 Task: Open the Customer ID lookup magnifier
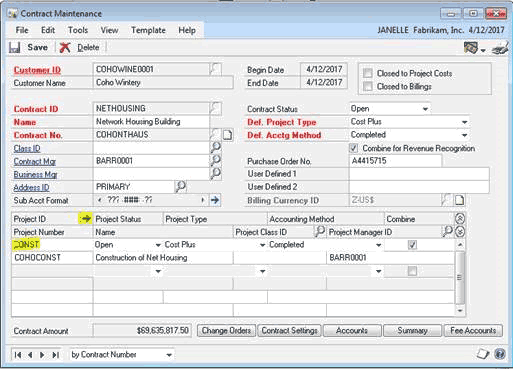215,69
